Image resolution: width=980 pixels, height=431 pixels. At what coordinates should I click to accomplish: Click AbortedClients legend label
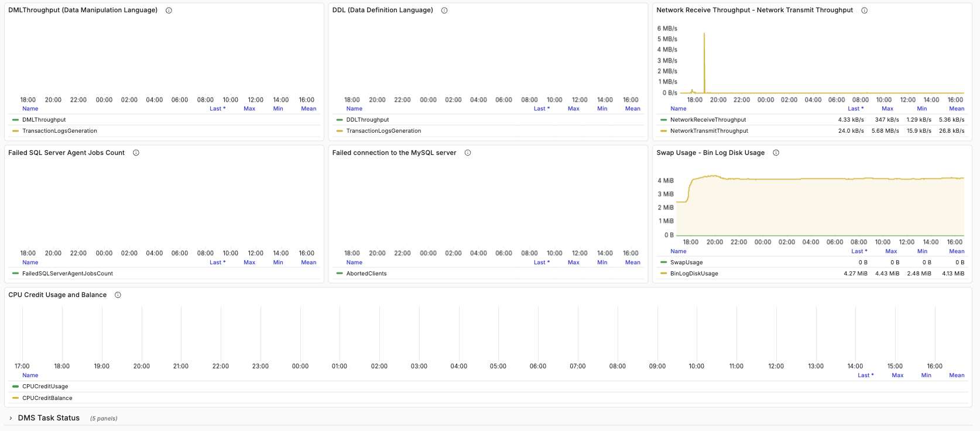pyautogui.click(x=366, y=274)
